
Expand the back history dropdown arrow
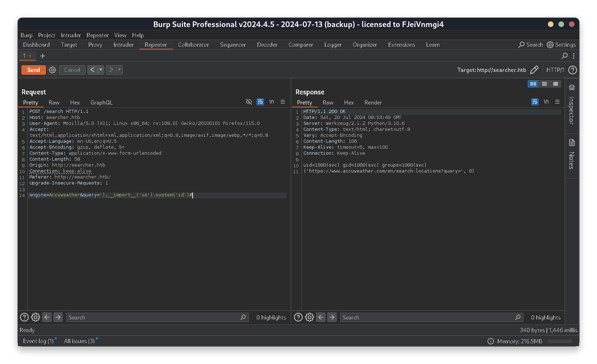coord(101,70)
